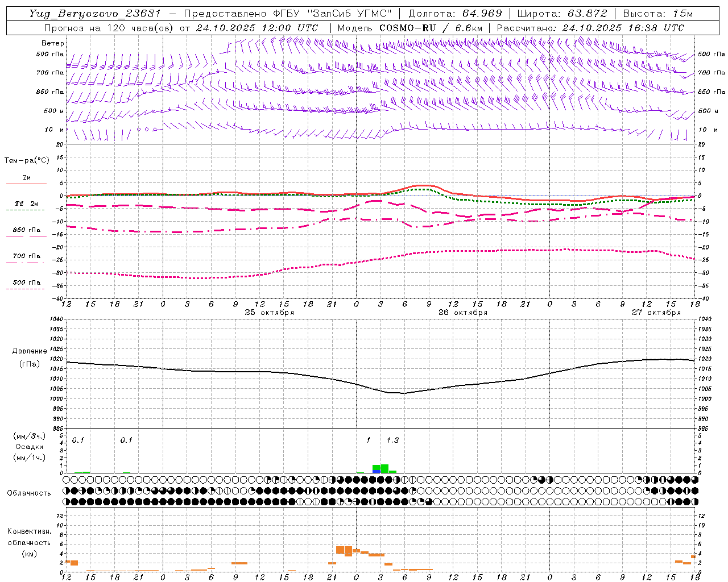Click the (км) convective height unit label
Viewport: 728px width, 582px height.
pyautogui.click(x=29, y=554)
